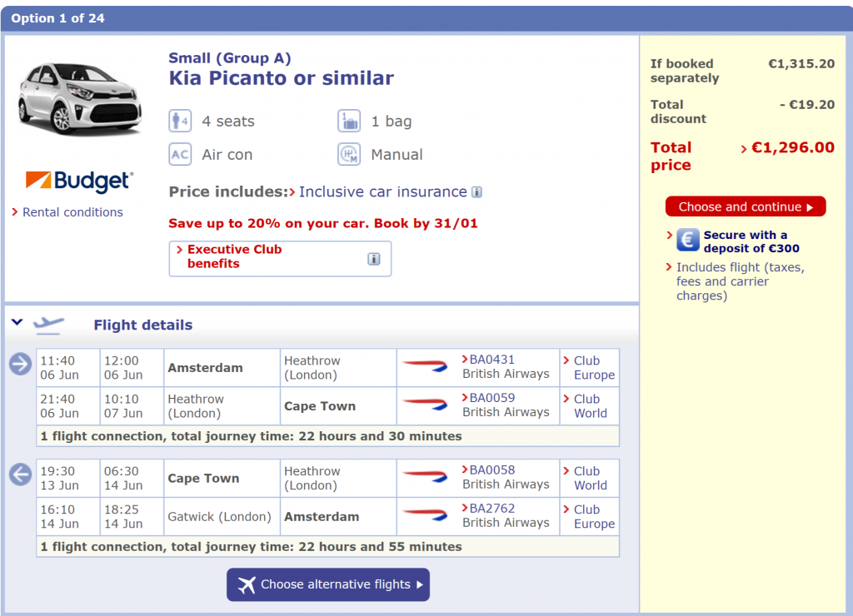Open Includes flight taxes and fees link

[740, 281]
